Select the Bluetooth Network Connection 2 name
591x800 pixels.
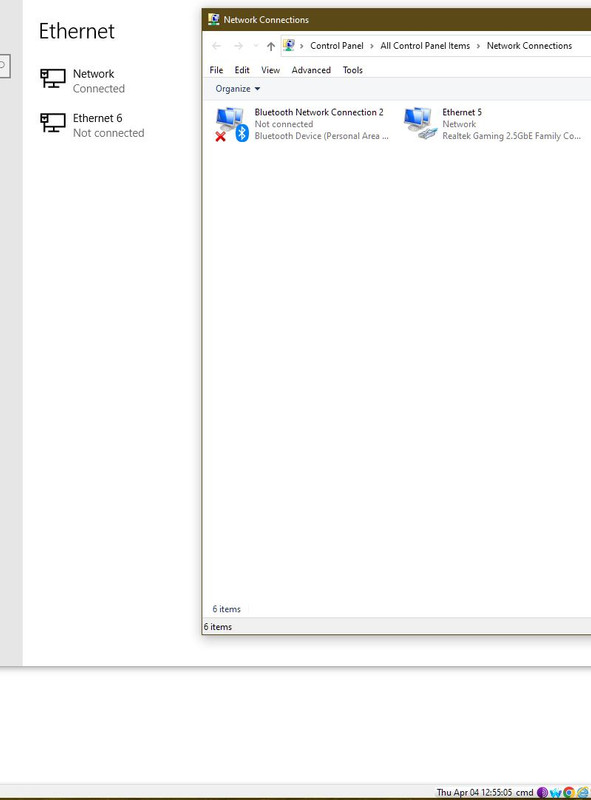319,112
